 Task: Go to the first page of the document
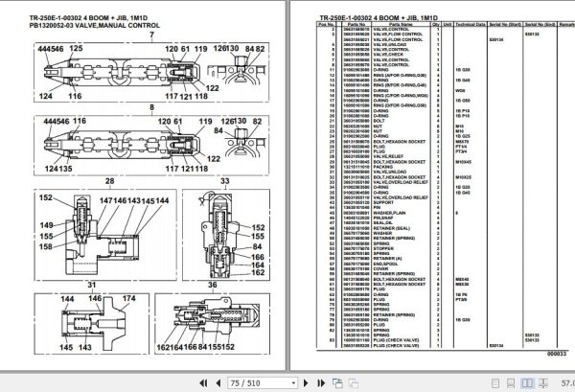click(203, 383)
